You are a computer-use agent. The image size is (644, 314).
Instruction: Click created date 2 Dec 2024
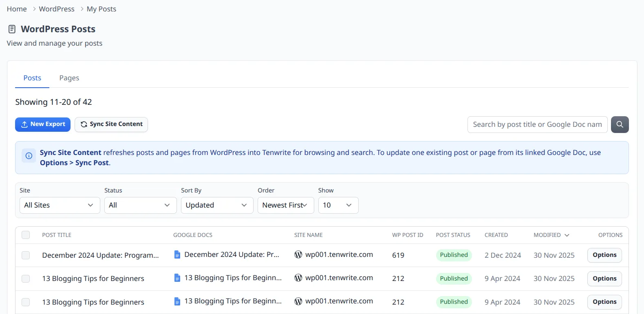point(503,255)
